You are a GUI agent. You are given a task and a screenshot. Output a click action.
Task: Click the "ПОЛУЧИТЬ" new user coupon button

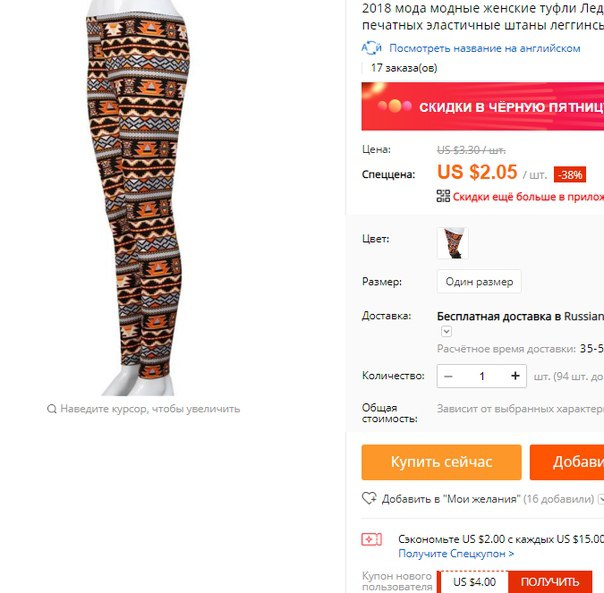pyautogui.click(x=550, y=581)
